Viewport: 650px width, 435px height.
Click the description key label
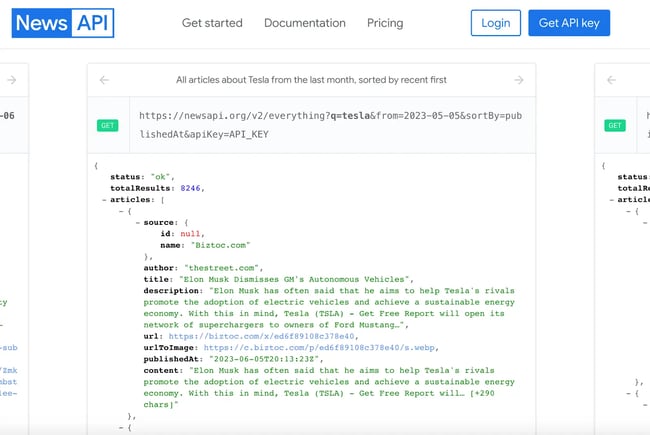[x=173, y=291]
